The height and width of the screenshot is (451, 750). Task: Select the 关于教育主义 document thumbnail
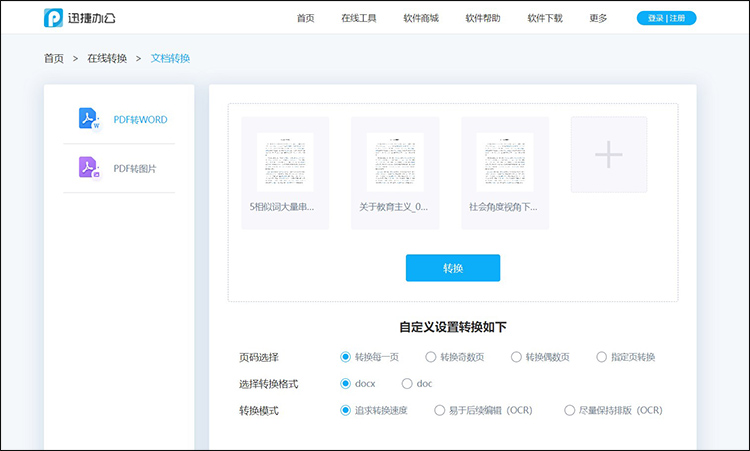coord(394,162)
